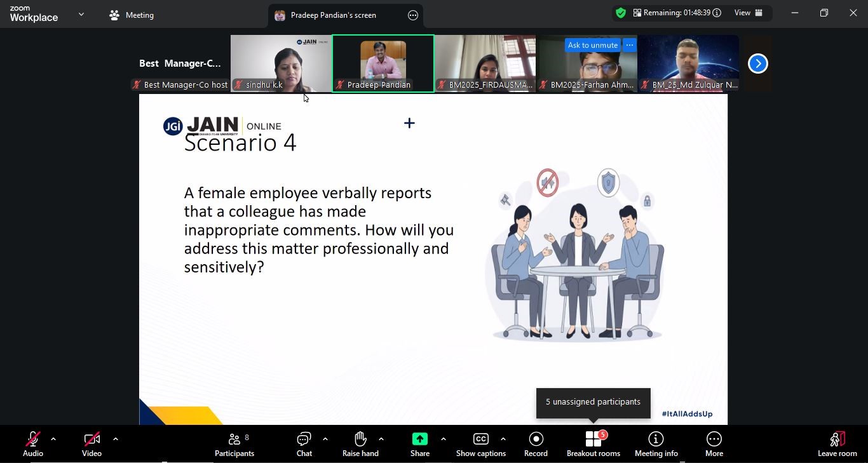The width and height of the screenshot is (868, 463).
Task: Open the Zoom Workplace dropdown chevron
Action: pos(81,14)
